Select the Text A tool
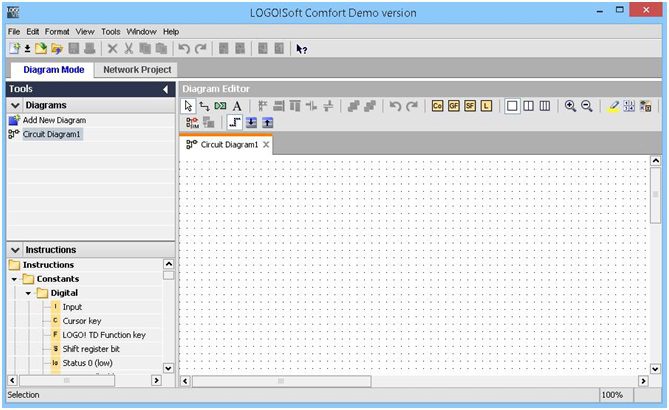Image resolution: width=669 pixels, height=410 pixels. coord(237,106)
